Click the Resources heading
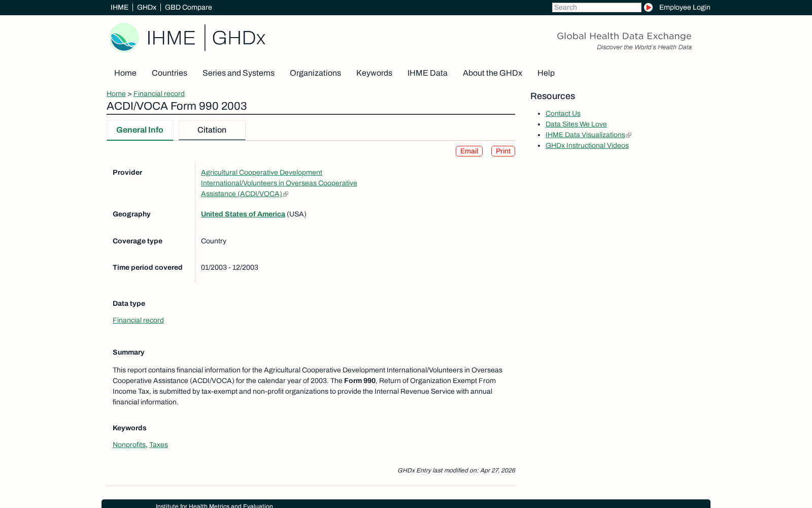This screenshot has height=508, width=812. click(x=553, y=96)
